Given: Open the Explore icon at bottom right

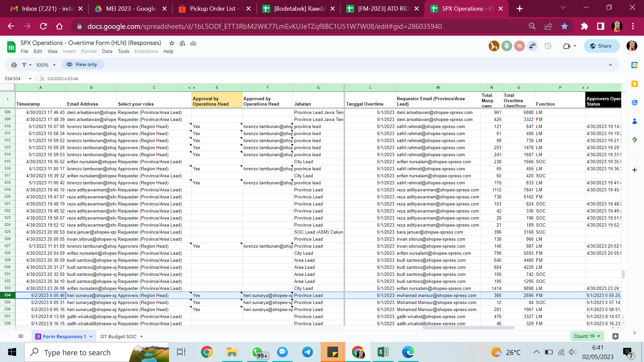Looking at the screenshot, I should coord(615,336).
